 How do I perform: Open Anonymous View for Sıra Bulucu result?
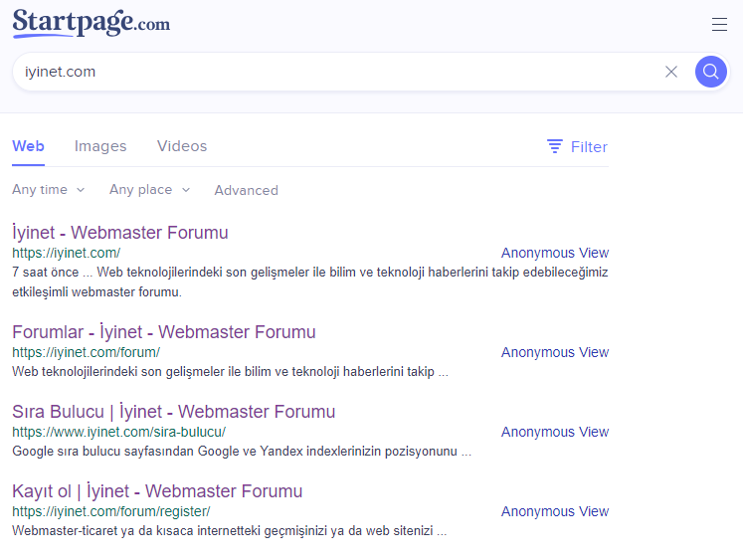click(555, 432)
